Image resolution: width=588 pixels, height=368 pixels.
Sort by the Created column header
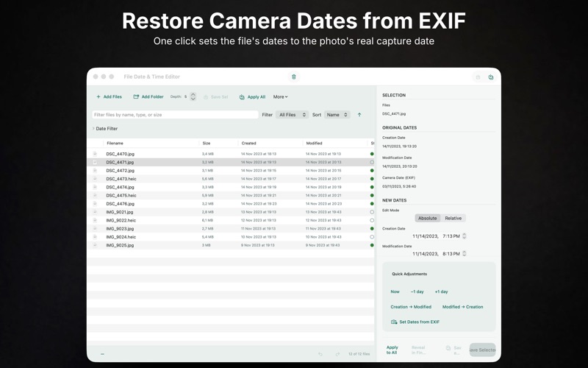coord(248,143)
